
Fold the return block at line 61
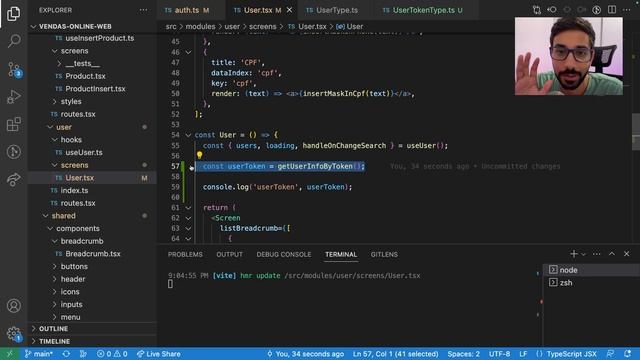click(188, 207)
